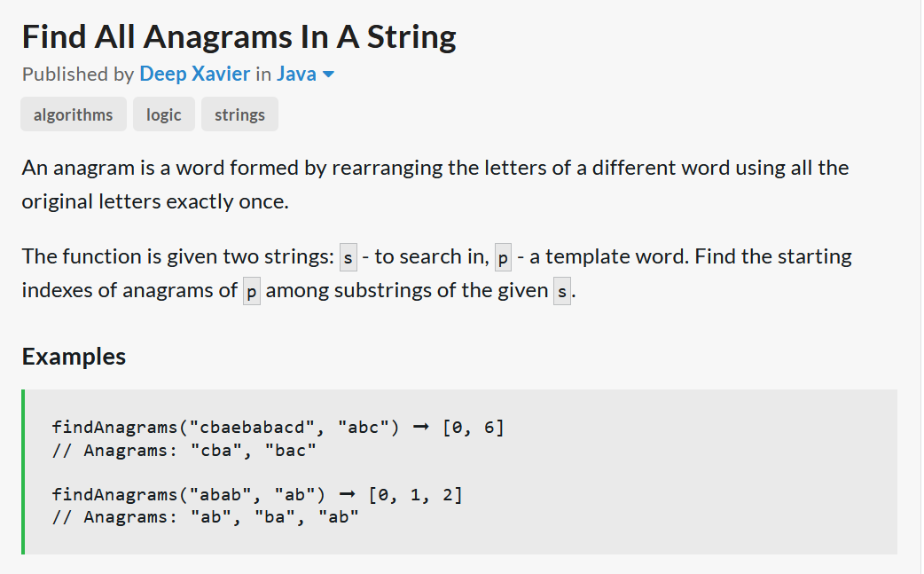
Task: Click the "Published by" text
Action: [78, 75]
